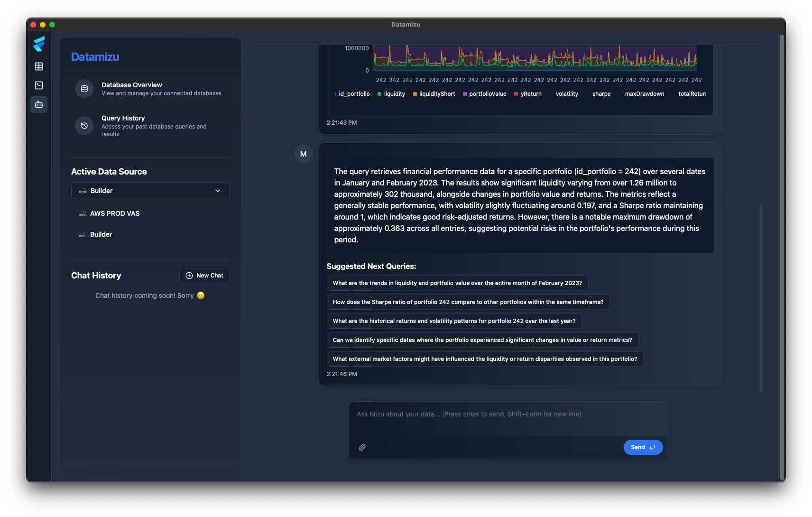Expand the Active Data Source dropdown
Screen dimensions: 812x517
(x=150, y=191)
